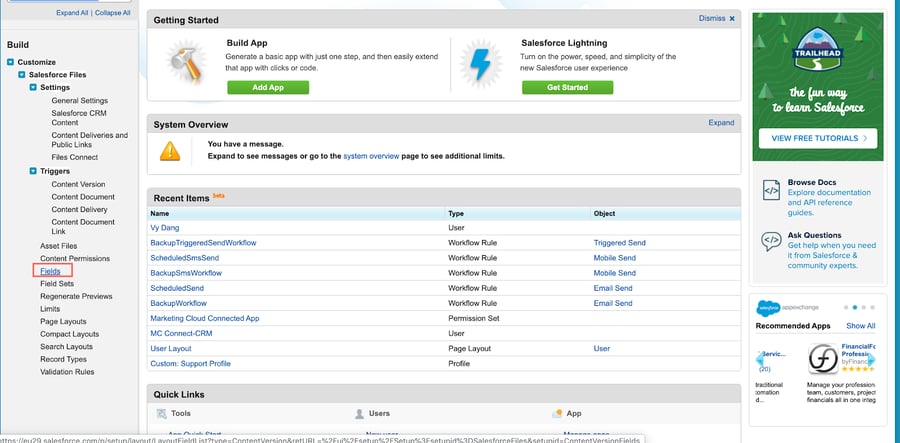Open Content Permissions in the sidebar
900x443 pixels.
75,258
